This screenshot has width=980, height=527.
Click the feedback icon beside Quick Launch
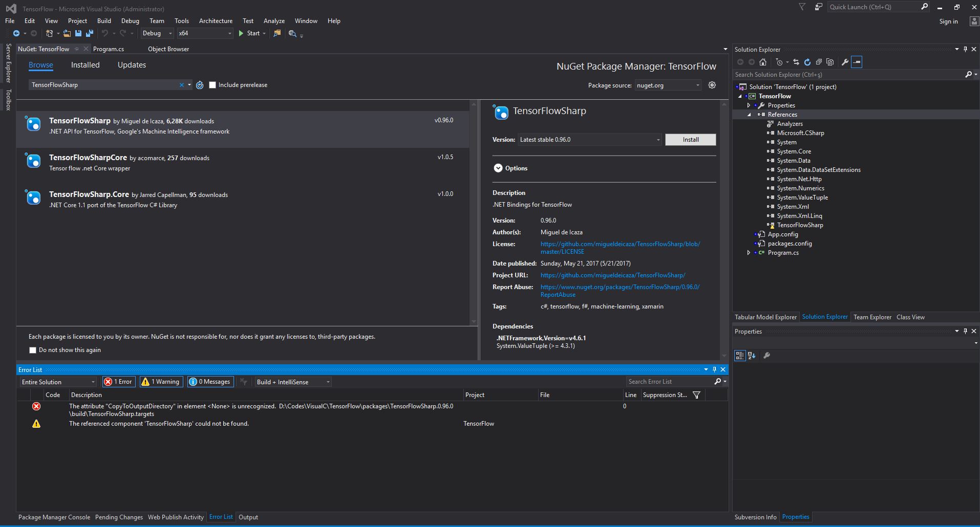(819, 7)
